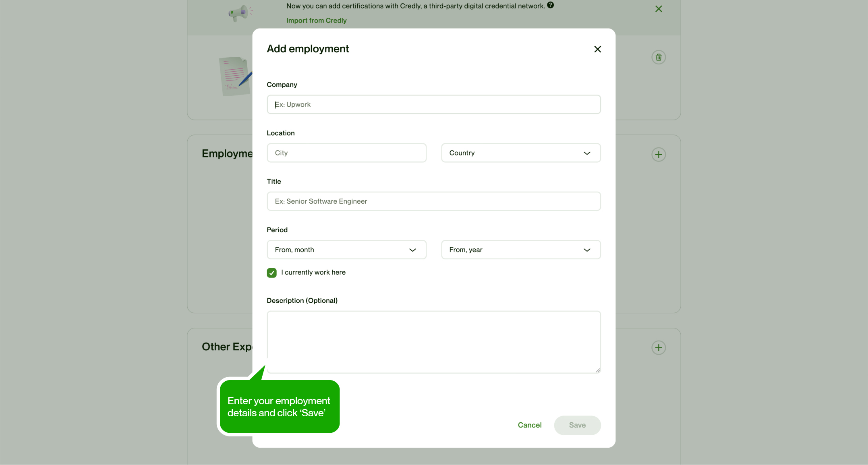Image resolution: width=868 pixels, height=465 pixels.
Task: Open the From, year dropdown
Action: (520, 250)
